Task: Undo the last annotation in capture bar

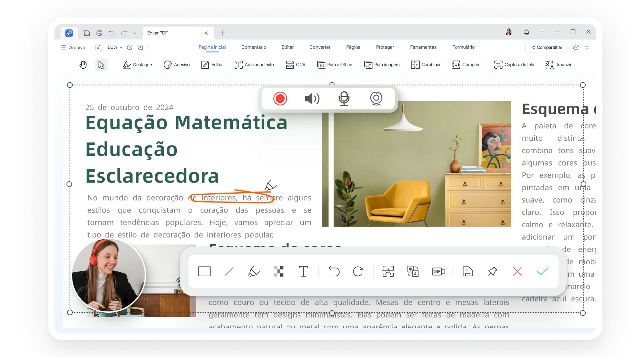Action: (334, 272)
